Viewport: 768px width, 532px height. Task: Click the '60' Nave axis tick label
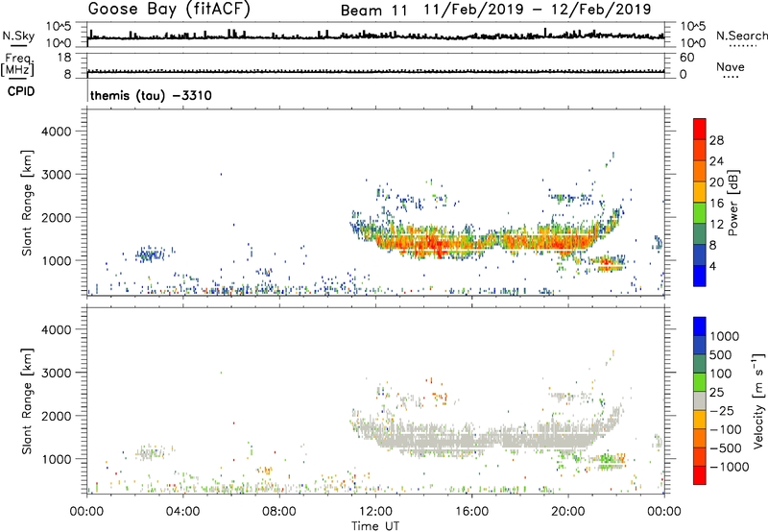pos(686,58)
